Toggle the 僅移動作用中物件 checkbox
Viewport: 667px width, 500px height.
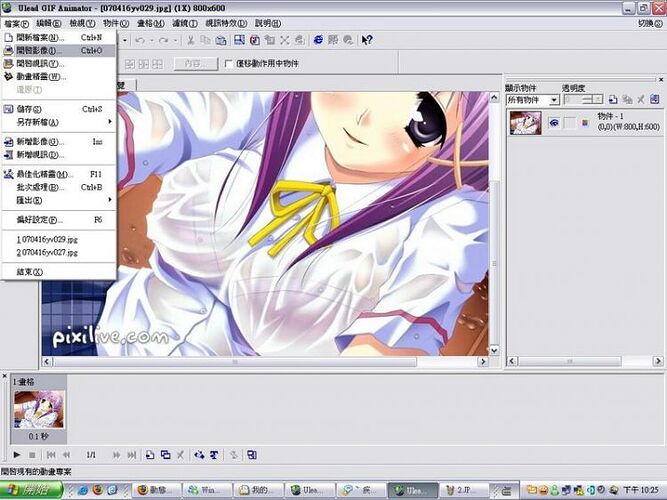click(x=228, y=64)
